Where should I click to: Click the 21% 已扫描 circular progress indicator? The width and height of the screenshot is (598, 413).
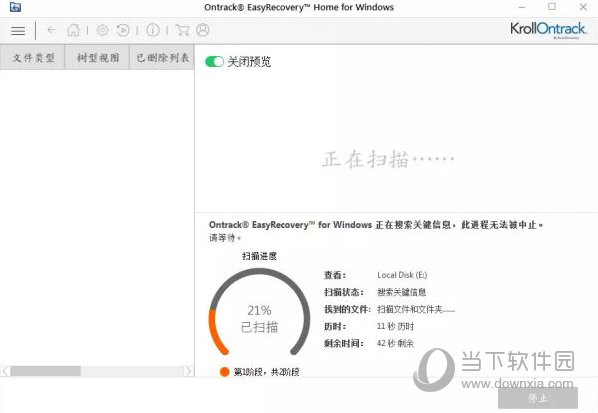pyautogui.click(x=259, y=312)
